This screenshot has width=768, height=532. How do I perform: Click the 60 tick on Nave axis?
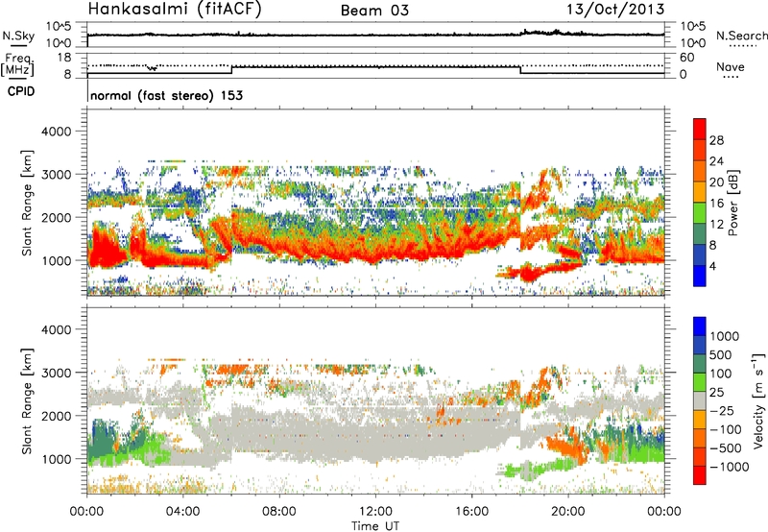click(x=686, y=58)
